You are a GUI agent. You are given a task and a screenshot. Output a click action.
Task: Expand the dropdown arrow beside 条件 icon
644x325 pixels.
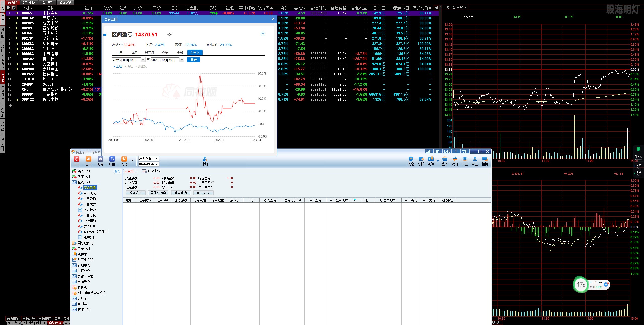pyautogui.click(x=438, y=161)
